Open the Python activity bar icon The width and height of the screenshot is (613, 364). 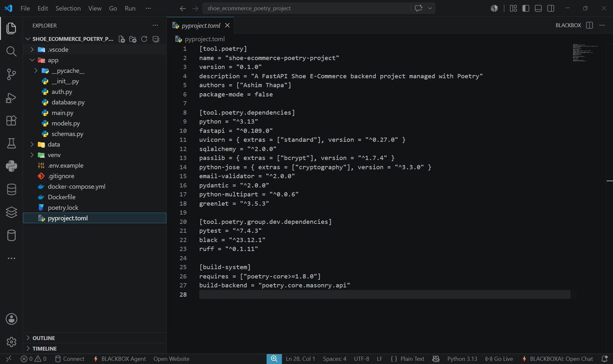[x=11, y=166]
